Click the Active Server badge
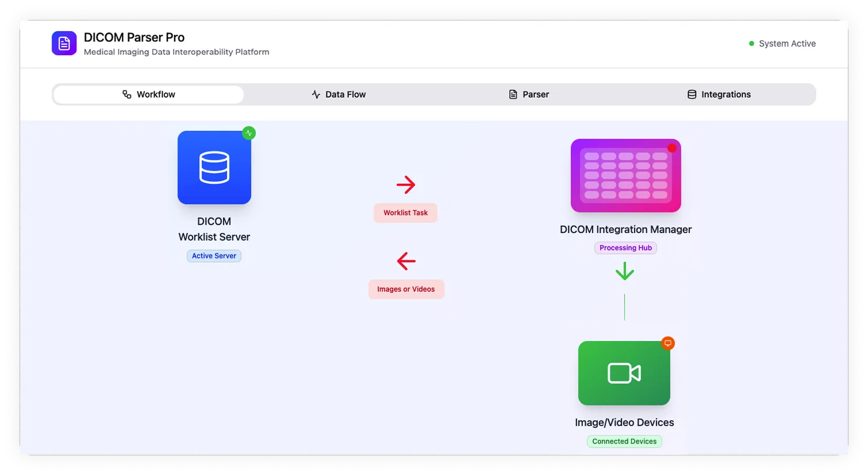 [x=214, y=256]
